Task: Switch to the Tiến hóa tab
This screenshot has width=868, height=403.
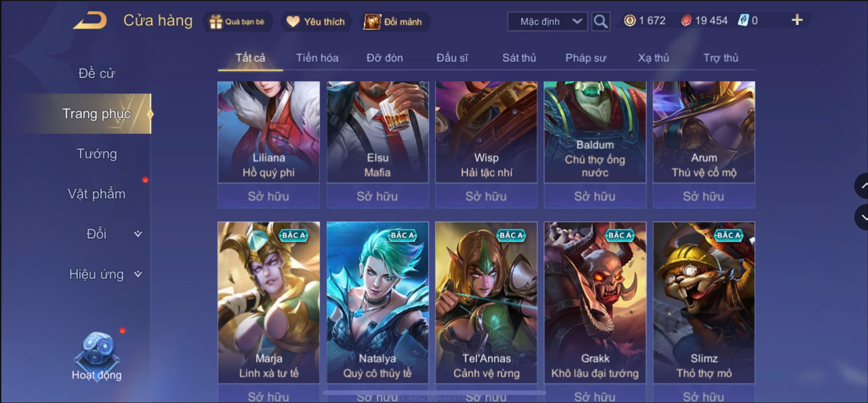Action: 317,58
